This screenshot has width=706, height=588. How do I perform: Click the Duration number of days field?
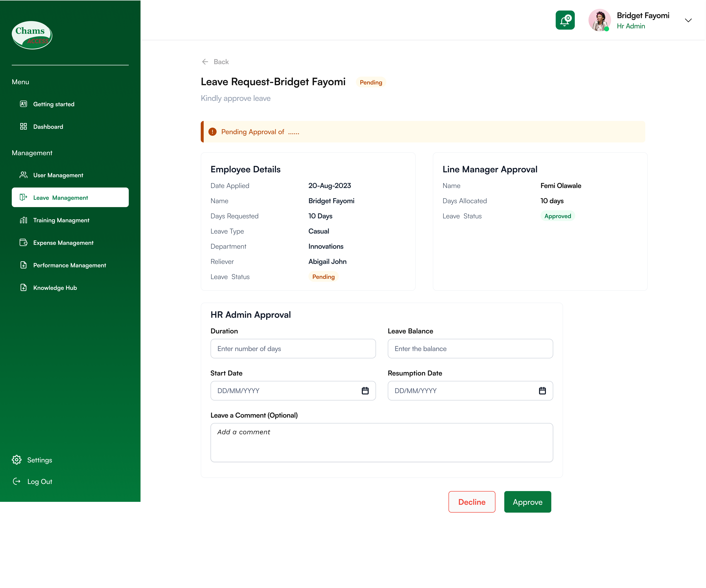293,349
